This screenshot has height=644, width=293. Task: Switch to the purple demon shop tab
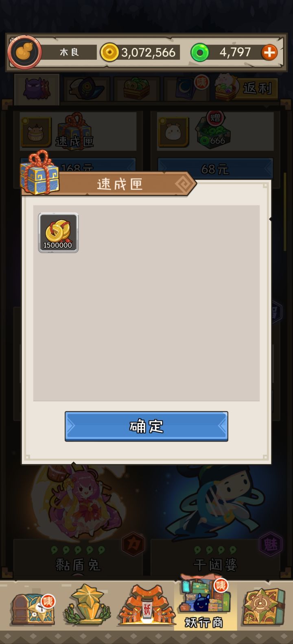tap(37, 88)
